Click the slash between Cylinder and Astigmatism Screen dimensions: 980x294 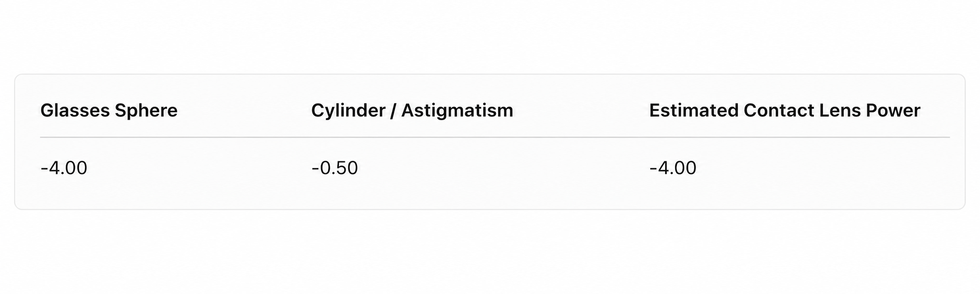[x=393, y=111]
